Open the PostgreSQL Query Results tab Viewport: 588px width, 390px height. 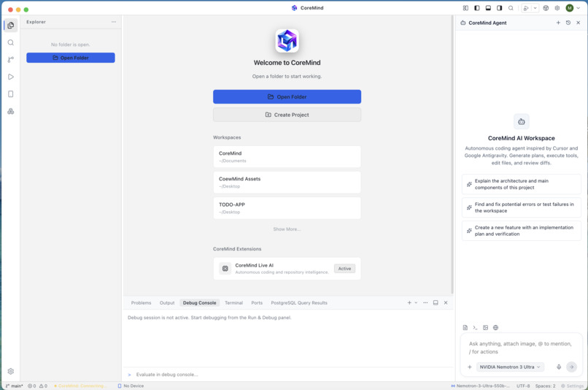299,302
